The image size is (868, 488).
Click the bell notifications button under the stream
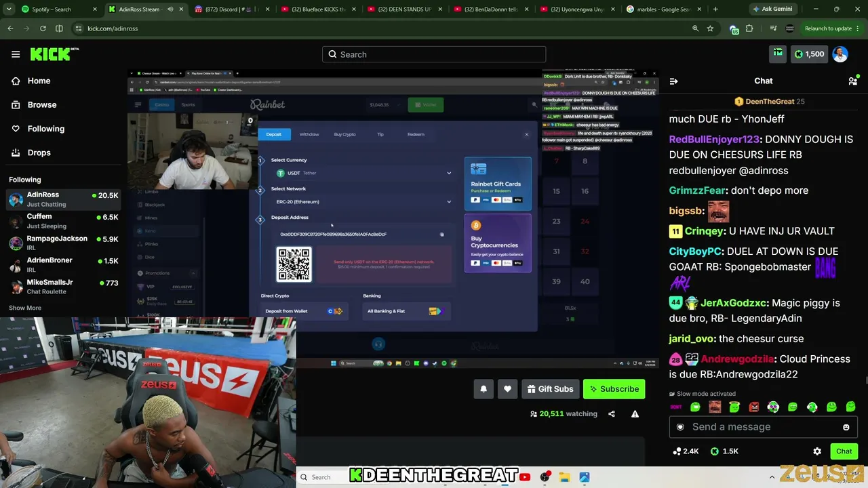pyautogui.click(x=484, y=389)
